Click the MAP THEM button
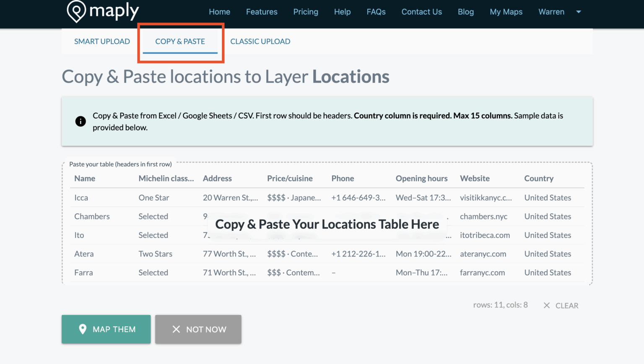This screenshot has height=364, width=644. [106, 329]
